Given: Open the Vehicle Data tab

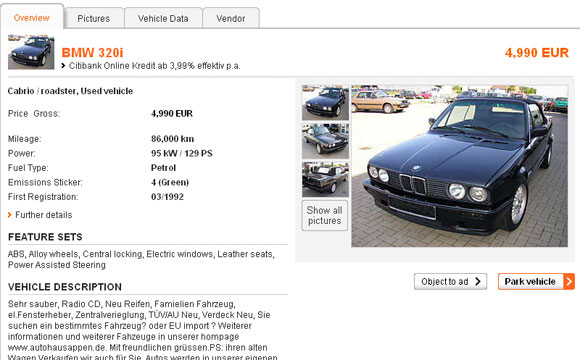Looking at the screenshot, I should coord(163,18).
